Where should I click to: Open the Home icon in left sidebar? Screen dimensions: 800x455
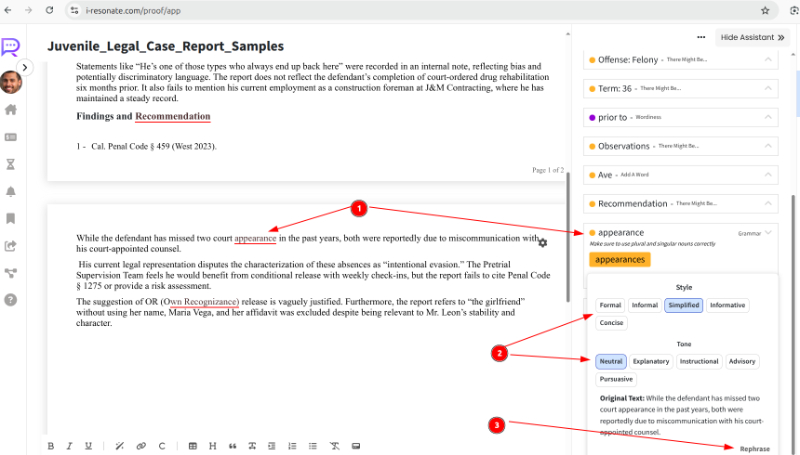11,110
